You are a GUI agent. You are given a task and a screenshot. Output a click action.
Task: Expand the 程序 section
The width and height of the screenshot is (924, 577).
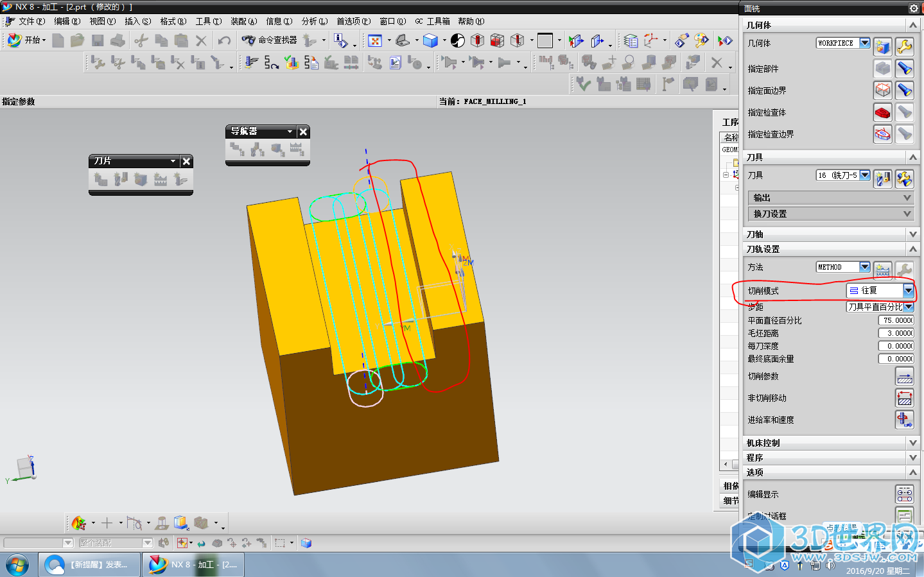tap(831, 458)
